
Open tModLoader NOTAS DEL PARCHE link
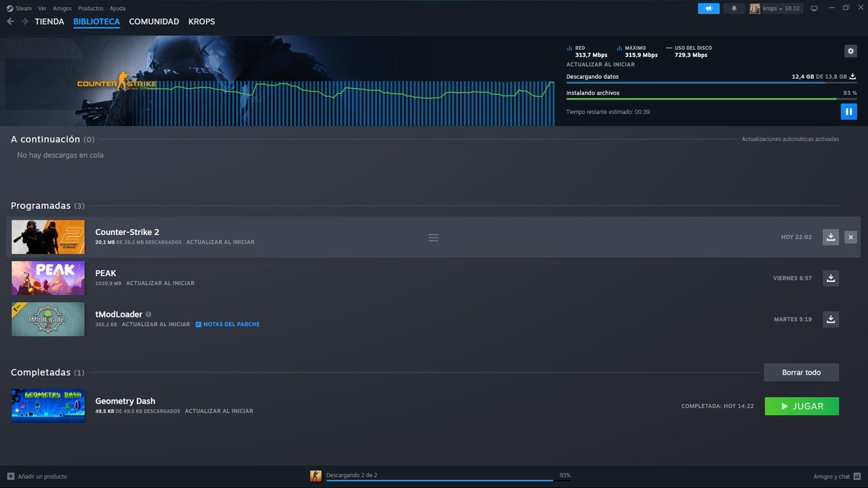(228, 325)
